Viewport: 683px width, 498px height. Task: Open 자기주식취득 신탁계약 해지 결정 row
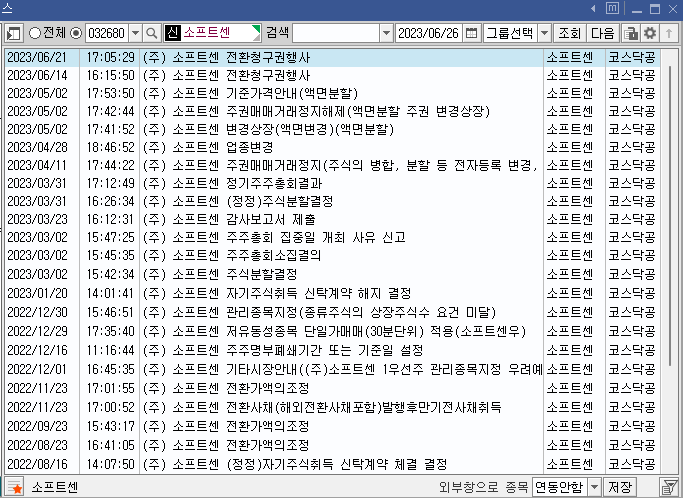point(332,293)
